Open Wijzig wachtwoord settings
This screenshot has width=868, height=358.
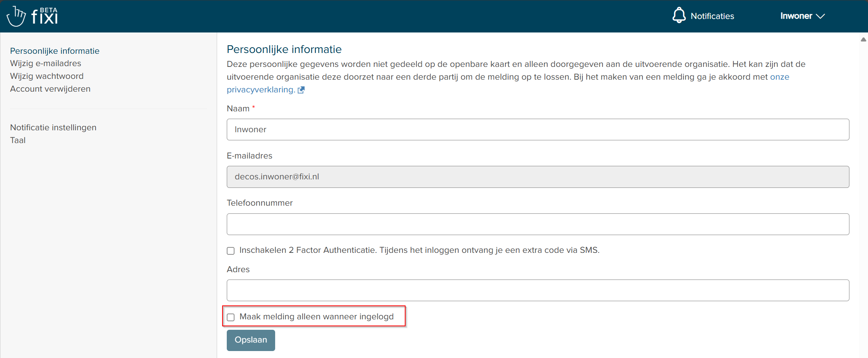pyautogui.click(x=46, y=76)
